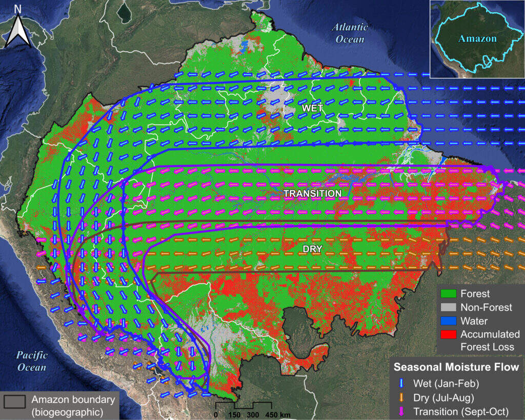Click the "450 km" scale bar label

coord(278,415)
